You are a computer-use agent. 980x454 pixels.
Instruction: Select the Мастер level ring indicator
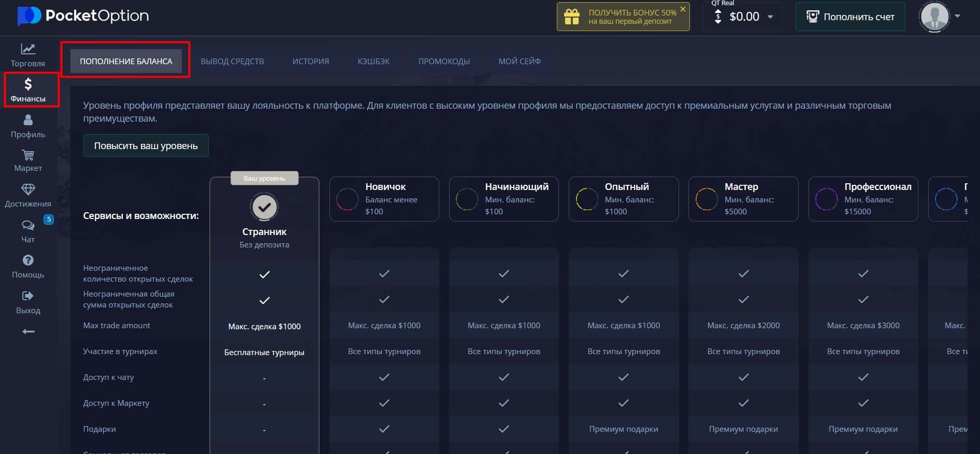[x=706, y=199]
